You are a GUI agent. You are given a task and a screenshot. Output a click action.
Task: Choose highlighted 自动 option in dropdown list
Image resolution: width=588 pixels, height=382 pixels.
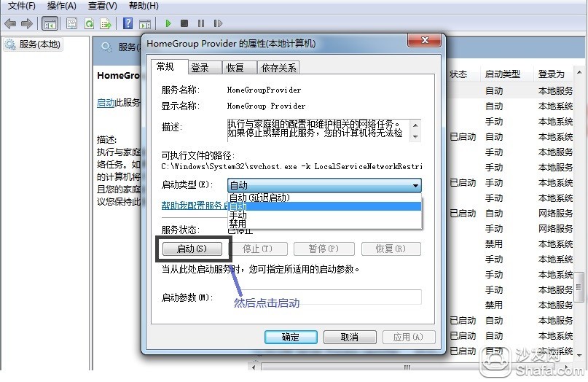pos(324,206)
